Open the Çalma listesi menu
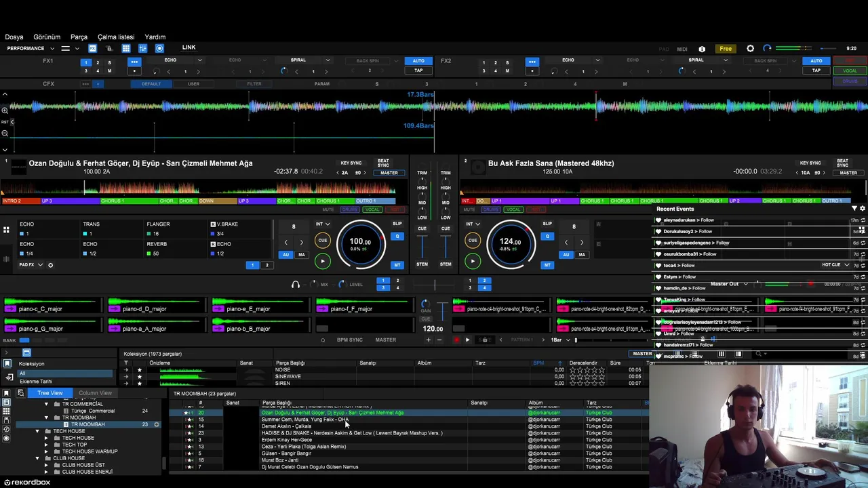 [116, 37]
